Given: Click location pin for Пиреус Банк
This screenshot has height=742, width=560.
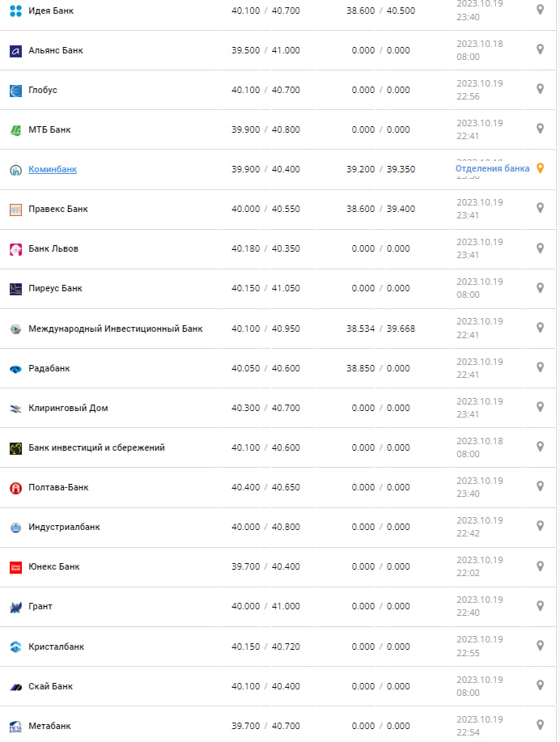Looking at the screenshot, I should tap(541, 287).
